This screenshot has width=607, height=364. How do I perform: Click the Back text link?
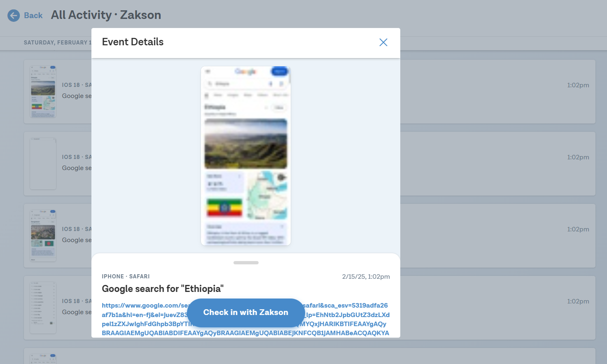33,16
